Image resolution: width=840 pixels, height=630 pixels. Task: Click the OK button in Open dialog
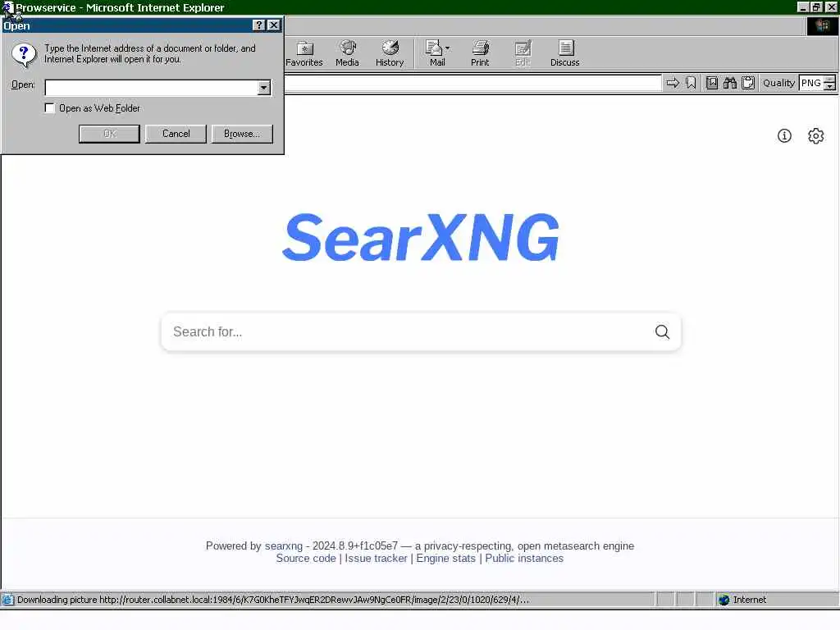pos(109,134)
